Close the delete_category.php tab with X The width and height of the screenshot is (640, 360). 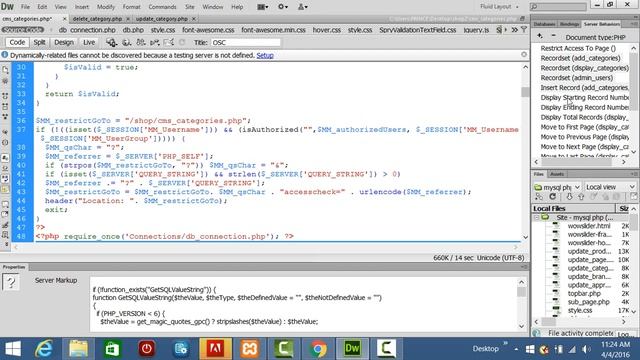128,19
